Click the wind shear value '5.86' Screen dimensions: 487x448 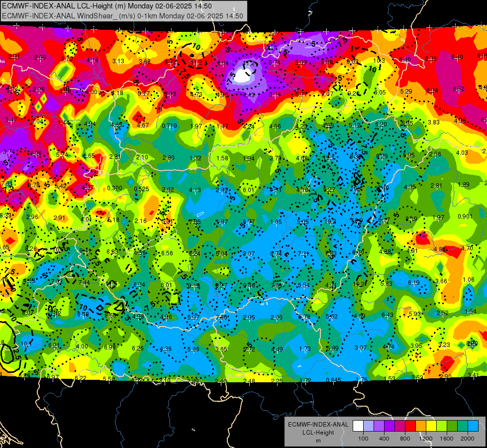(x=193, y=349)
